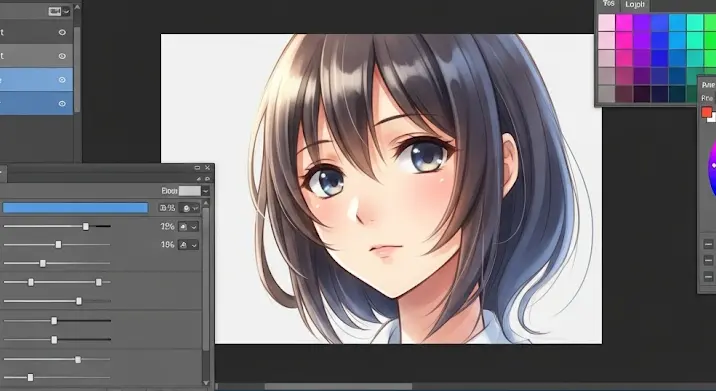
Task: Expand the chevron in the 16% row
Action: (x=194, y=245)
